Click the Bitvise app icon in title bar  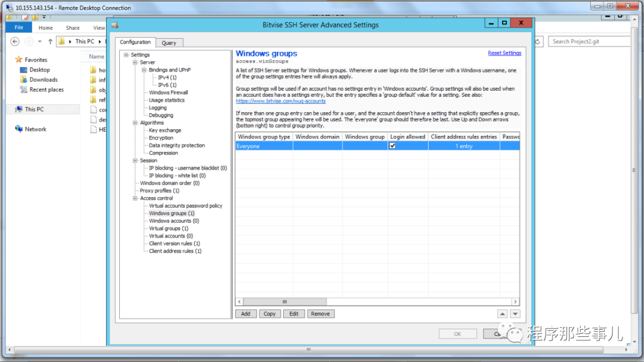pyautogui.click(x=114, y=25)
